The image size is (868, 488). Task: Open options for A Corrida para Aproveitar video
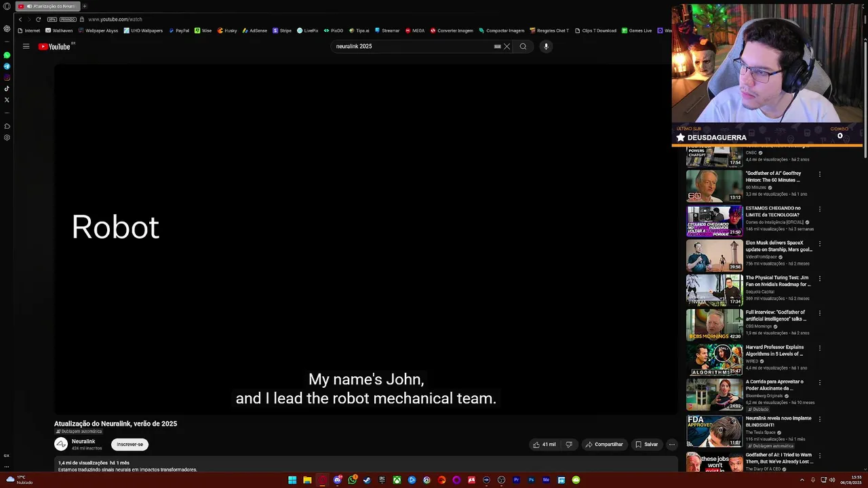coord(819,382)
